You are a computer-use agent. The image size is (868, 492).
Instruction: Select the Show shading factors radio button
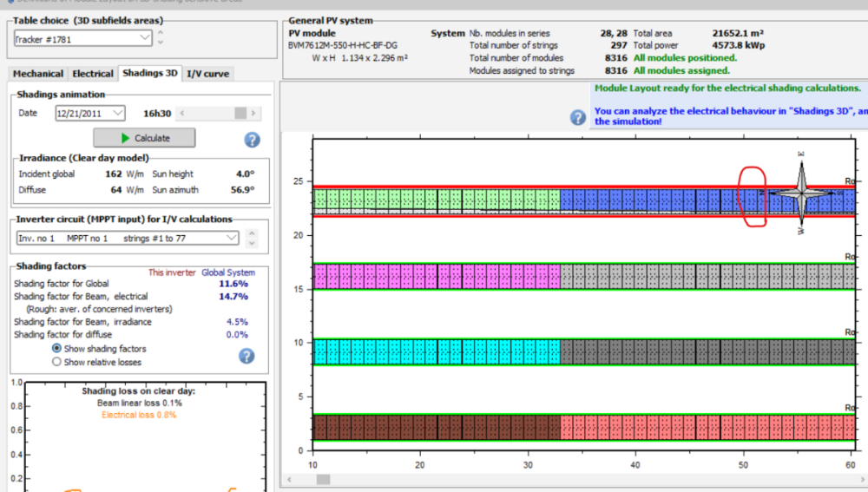pos(57,348)
